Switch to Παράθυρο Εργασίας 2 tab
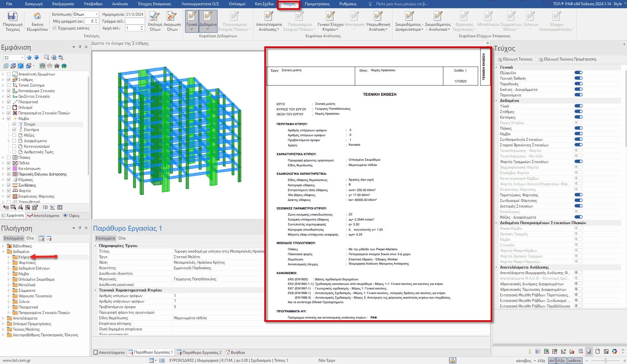The width and height of the screenshot is (627, 364). 199,352
